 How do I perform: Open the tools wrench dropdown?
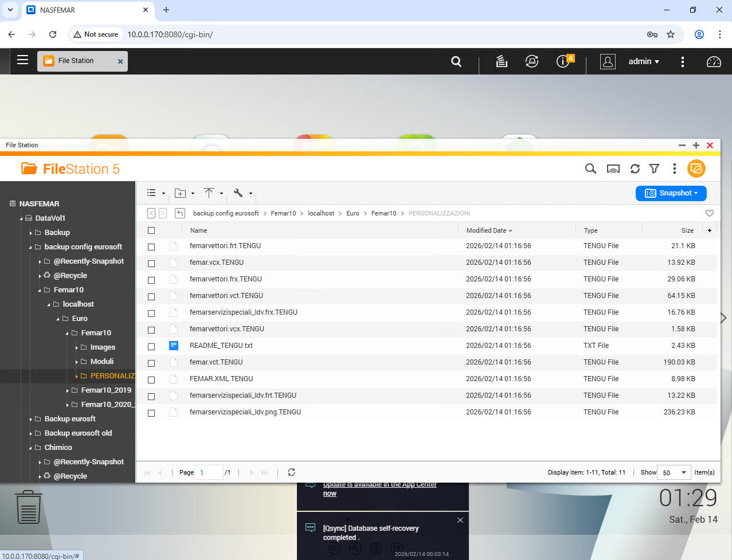[x=242, y=193]
